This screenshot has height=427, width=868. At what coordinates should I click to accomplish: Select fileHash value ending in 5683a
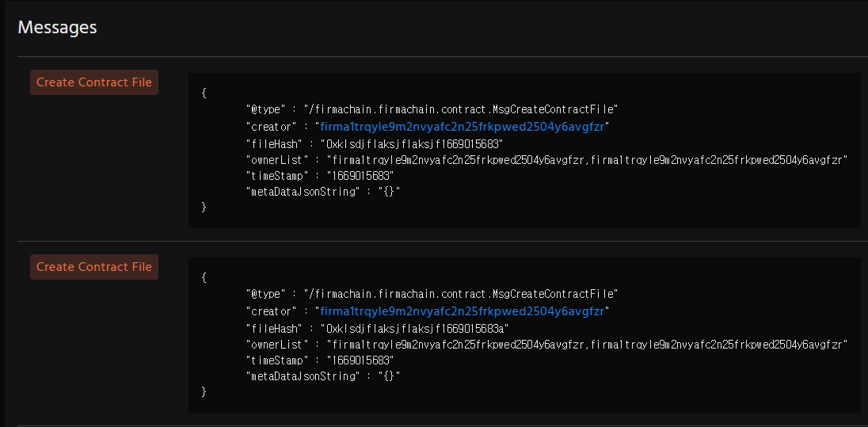(x=415, y=329)
